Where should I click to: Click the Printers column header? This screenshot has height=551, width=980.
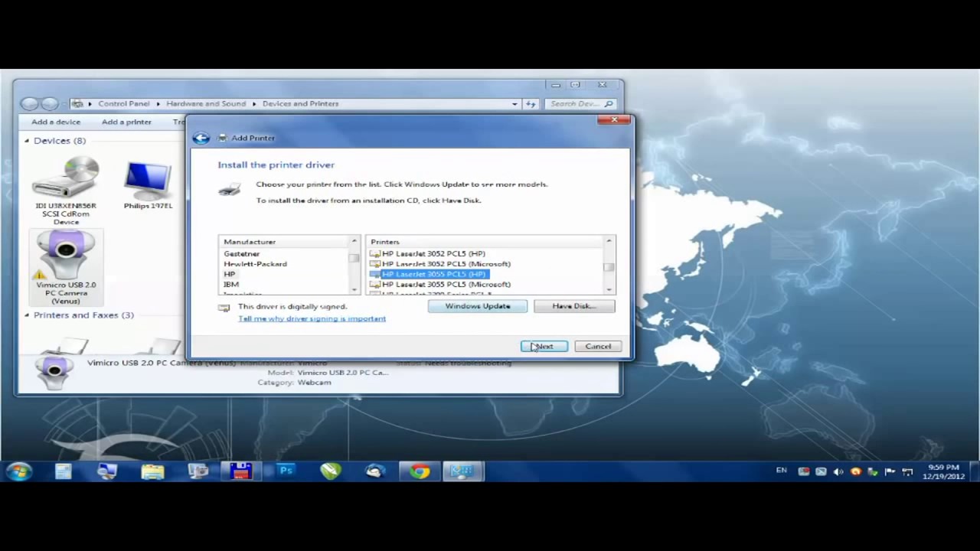(485, 242)
